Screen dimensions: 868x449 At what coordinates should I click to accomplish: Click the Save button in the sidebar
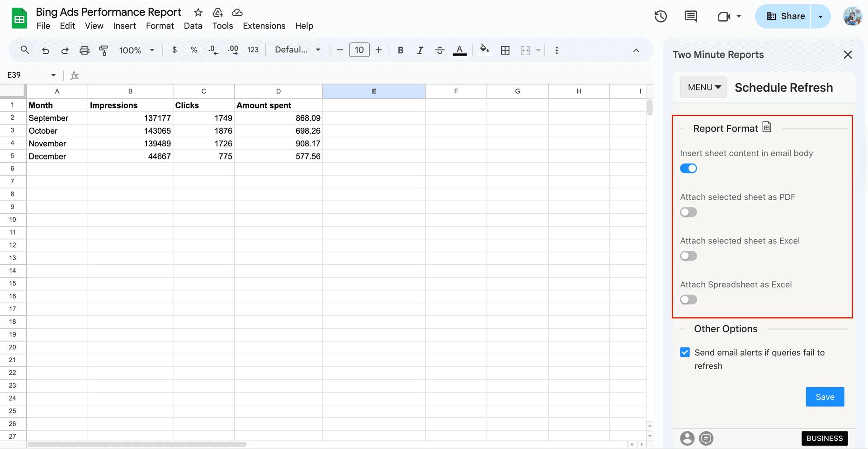click(825, 397)
